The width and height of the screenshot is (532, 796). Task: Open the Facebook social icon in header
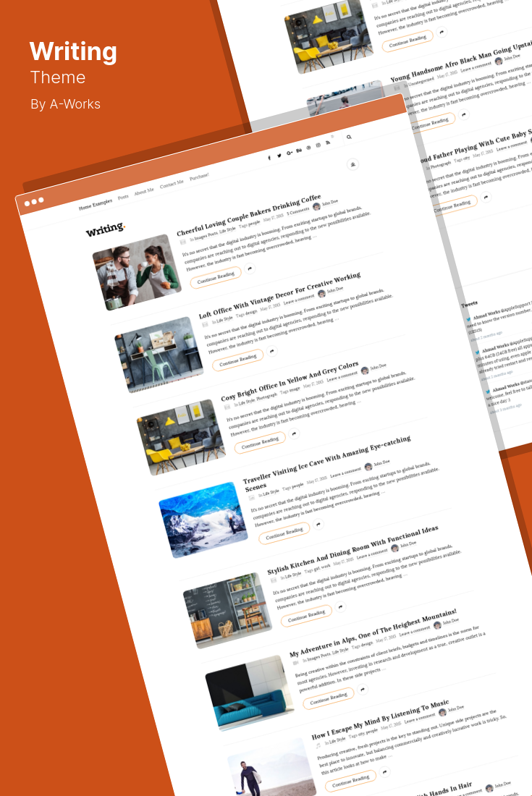(x=269, y=157)
